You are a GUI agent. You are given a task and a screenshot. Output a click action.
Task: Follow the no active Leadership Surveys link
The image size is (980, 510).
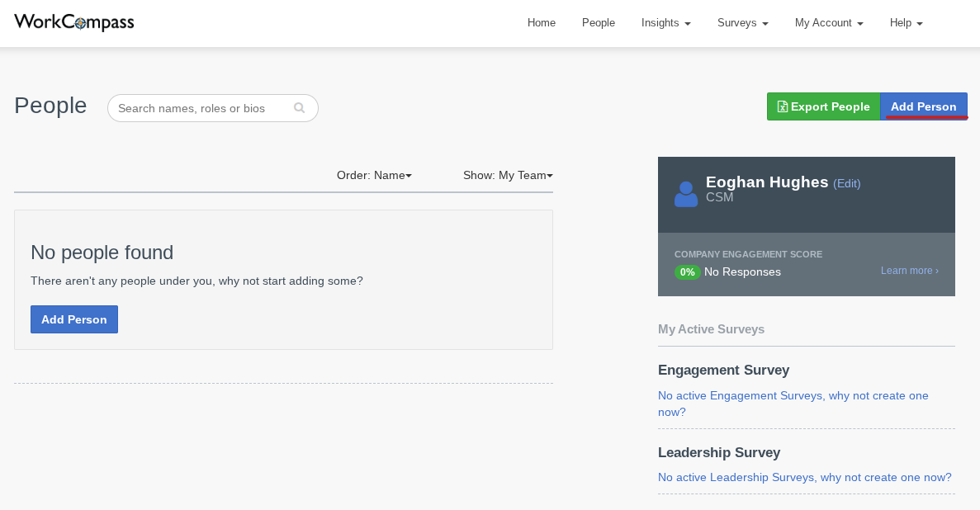click(804, 477)
